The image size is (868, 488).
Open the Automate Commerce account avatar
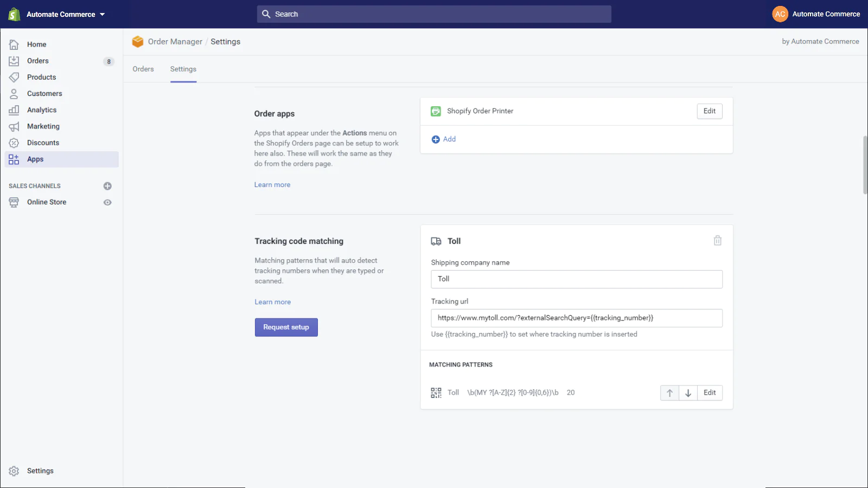pyautogui.click(x=780, y=14)
